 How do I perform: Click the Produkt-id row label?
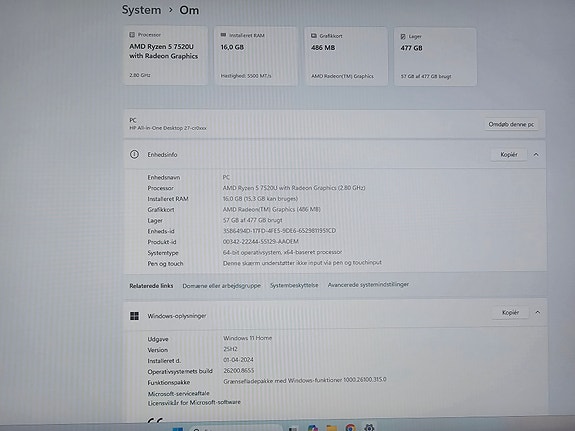pyautogui.click(x=162, y=242)
